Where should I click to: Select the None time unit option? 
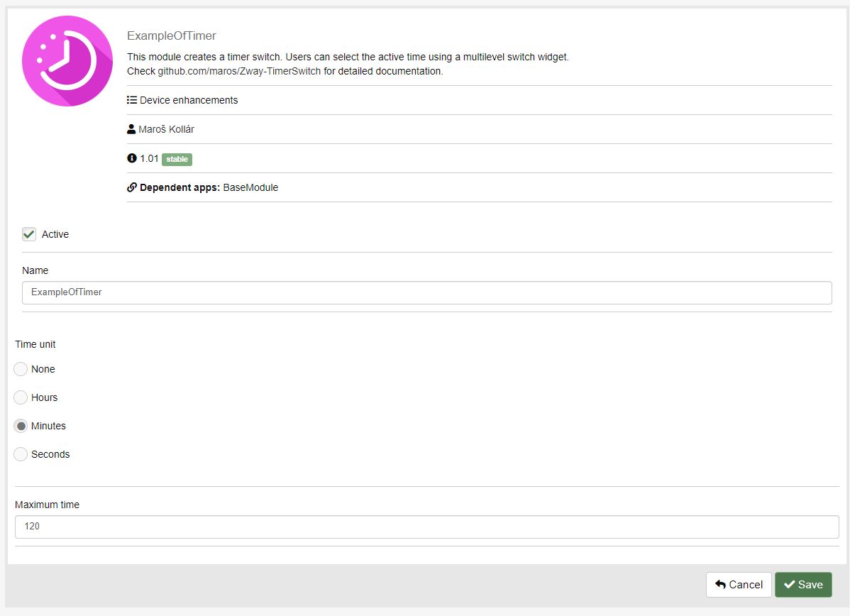21,369
